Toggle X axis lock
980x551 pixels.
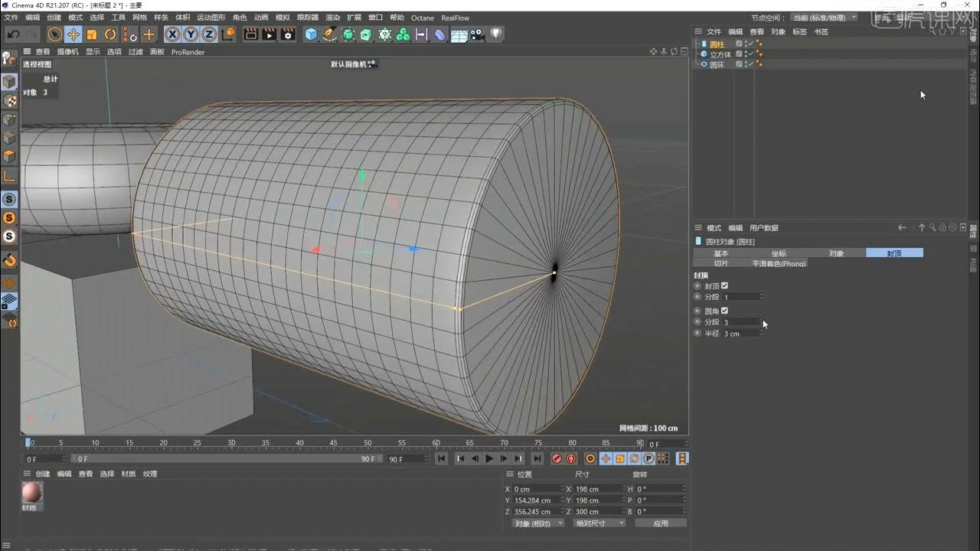pos(172,34)
